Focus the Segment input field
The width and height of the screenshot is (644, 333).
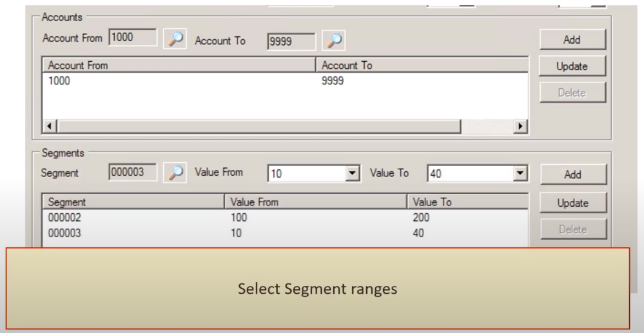(x=133, y=172)
